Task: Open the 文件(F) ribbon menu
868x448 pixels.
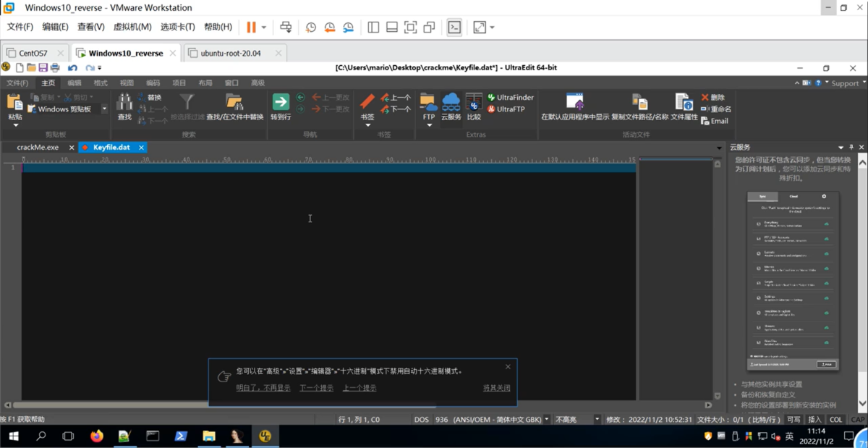Action: [x=17, y=83]
